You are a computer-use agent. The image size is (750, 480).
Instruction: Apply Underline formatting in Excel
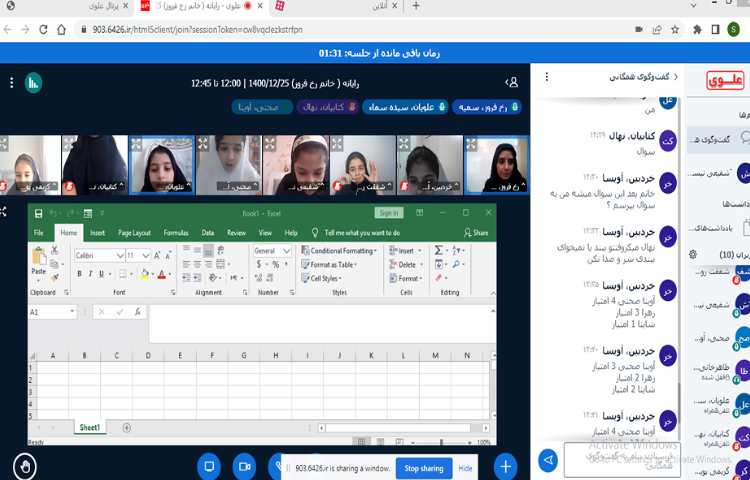coord(101,274)
